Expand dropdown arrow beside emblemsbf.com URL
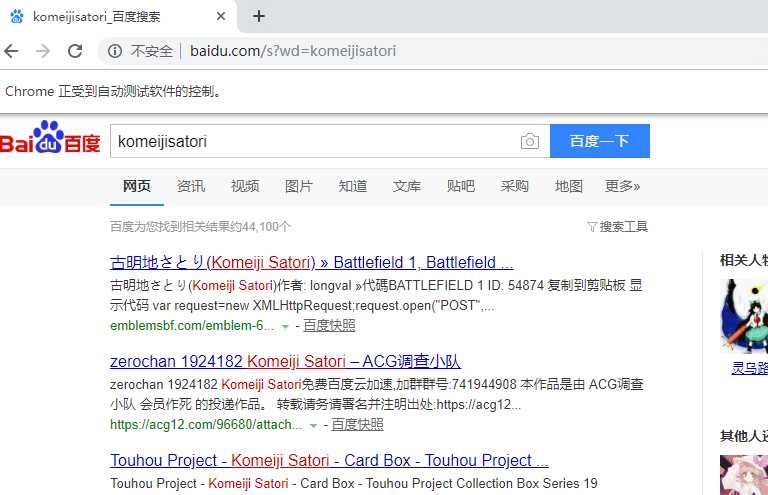This screenshot has height=495, width=768. 285,327
